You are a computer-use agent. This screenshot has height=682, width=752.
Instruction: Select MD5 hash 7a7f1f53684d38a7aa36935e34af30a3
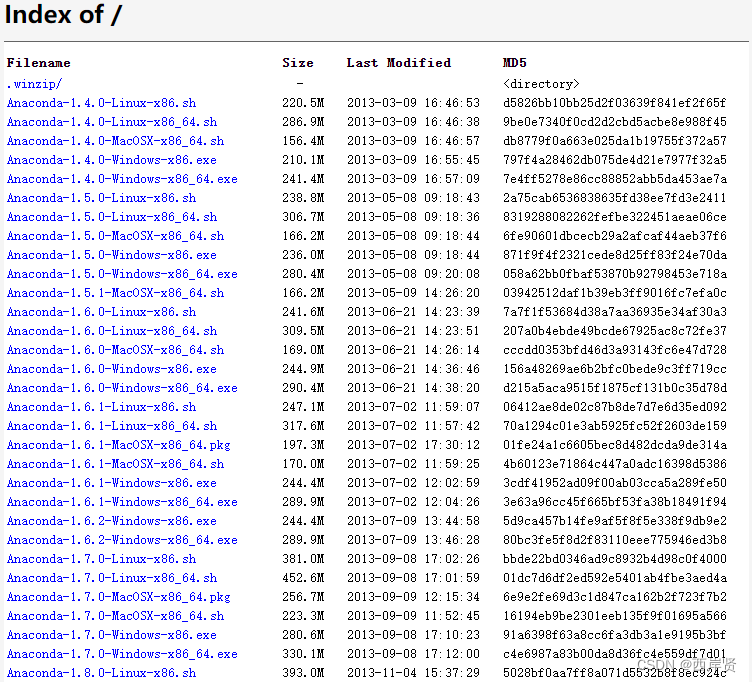[x=615, y=312]
